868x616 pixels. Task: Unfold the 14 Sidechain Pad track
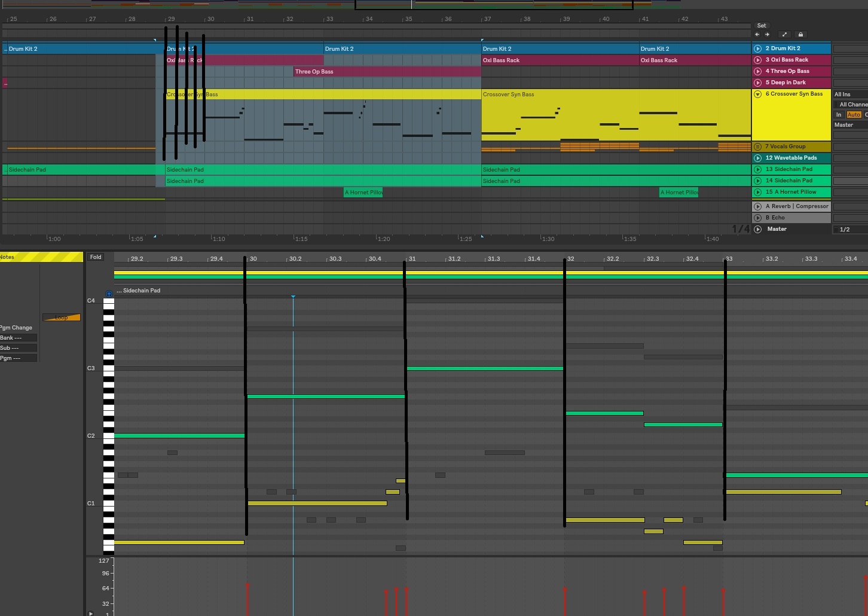tap(758, 181)
